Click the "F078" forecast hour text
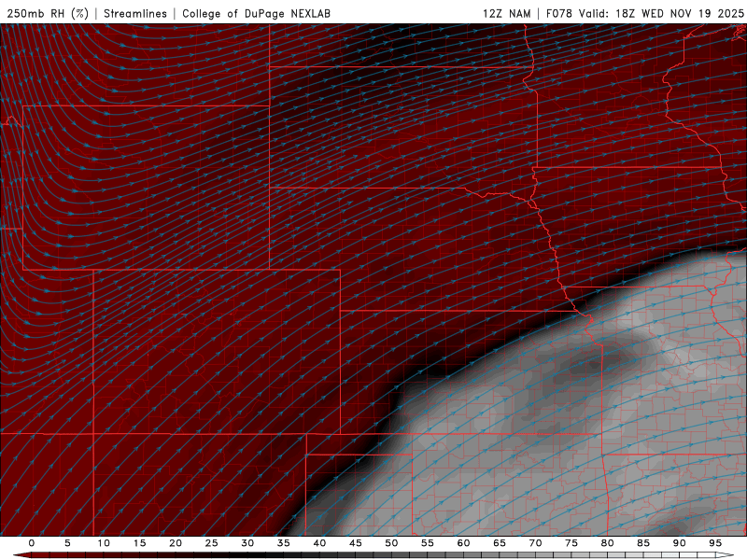 coord(558,13)
